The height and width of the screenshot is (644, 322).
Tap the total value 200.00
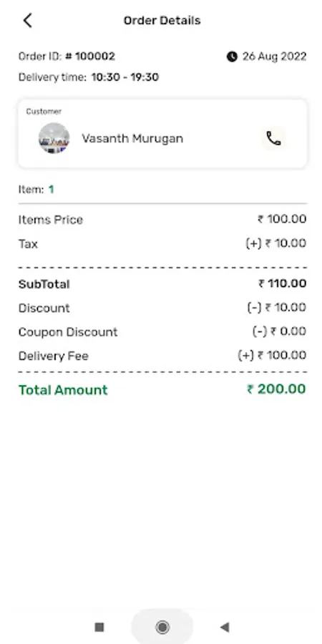click(x=276, y=389)
